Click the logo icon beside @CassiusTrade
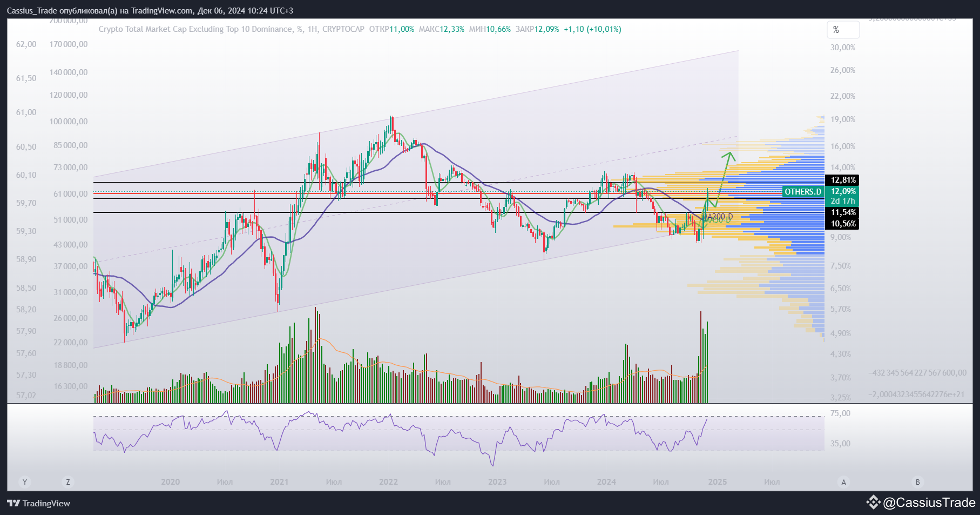The width and height of the screenshot is (980, 515). 873,503
